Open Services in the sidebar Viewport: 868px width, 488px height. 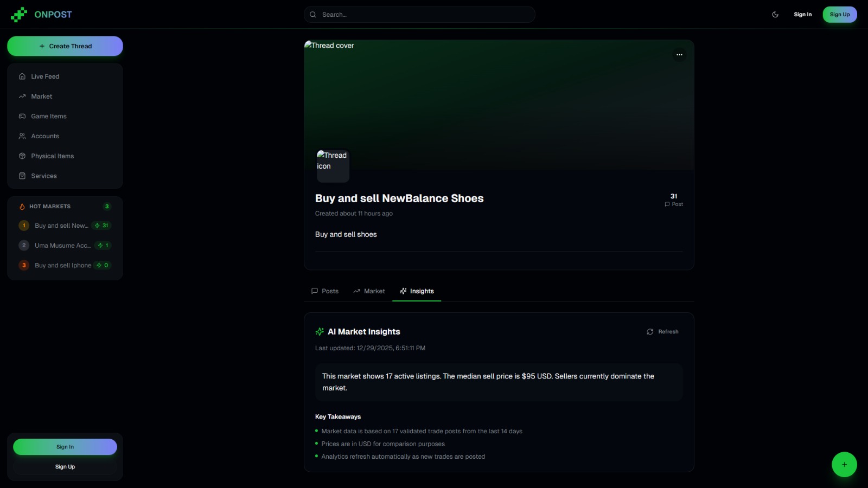[65, 176]
